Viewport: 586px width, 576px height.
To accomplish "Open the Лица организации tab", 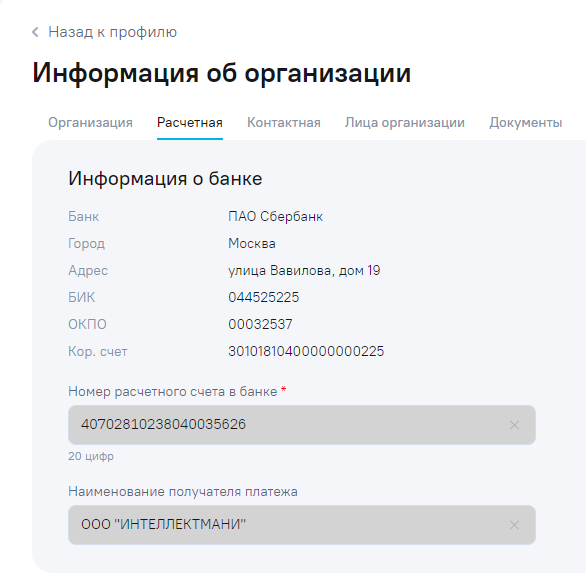I will [x=405, y=123].
